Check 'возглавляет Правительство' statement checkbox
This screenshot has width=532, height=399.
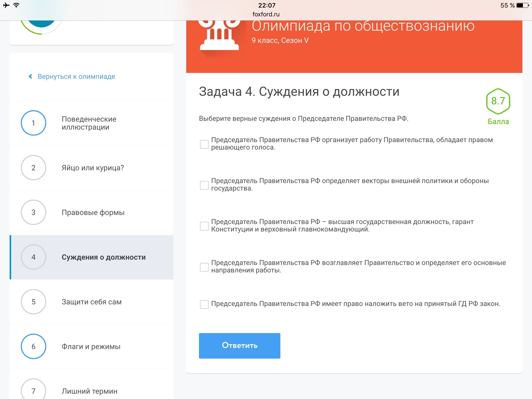click(x=204, y=267)
